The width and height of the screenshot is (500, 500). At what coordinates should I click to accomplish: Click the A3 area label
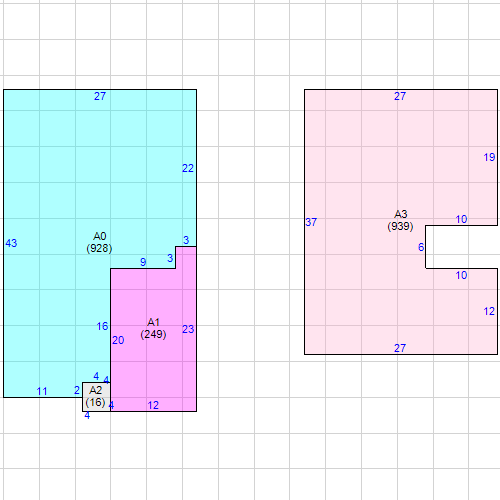click(x=401, y=214)
